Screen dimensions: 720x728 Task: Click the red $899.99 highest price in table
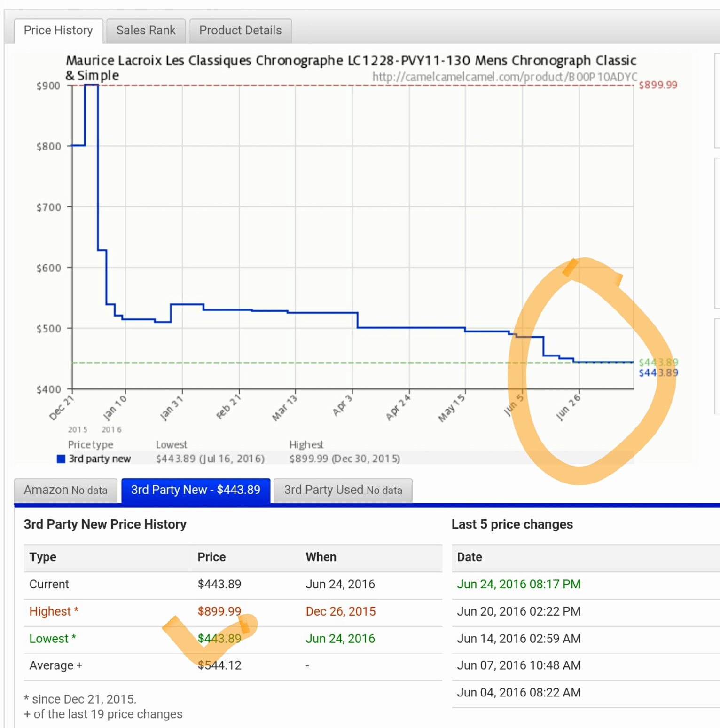tap(219, 611)
